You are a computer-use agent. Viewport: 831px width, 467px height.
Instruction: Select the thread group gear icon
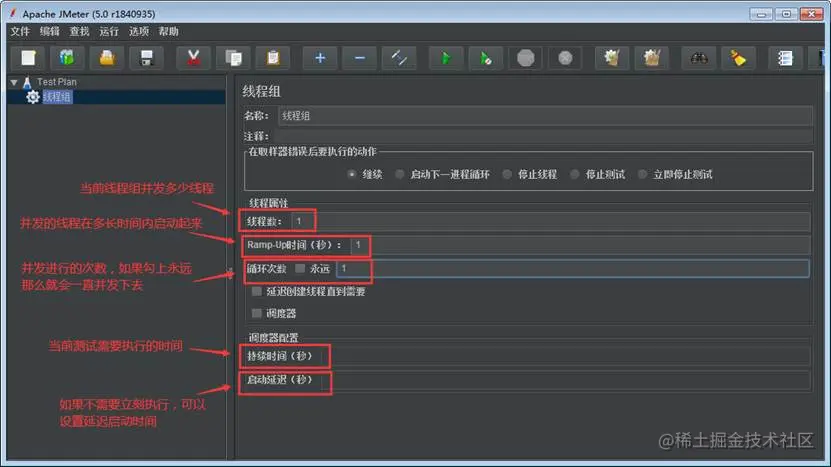33,97
